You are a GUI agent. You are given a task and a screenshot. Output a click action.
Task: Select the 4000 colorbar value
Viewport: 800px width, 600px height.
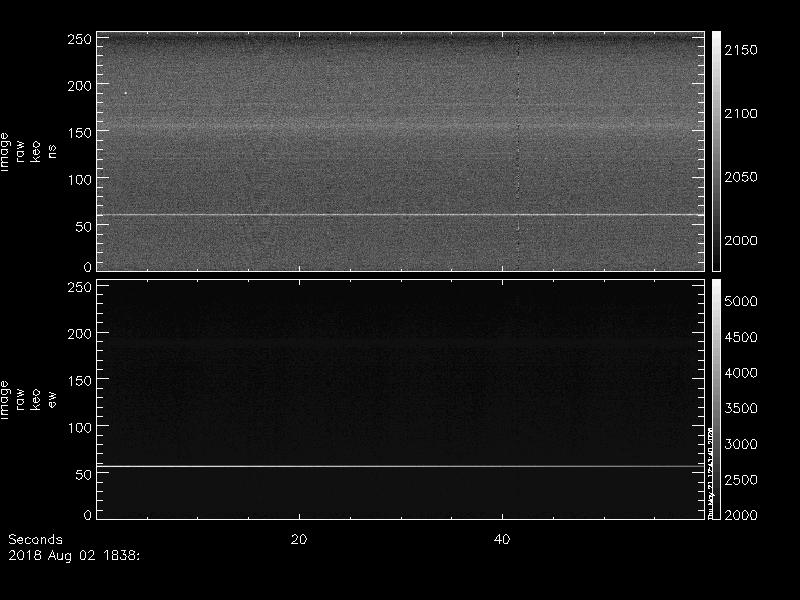pyautogui.click(x=741, y=373)
